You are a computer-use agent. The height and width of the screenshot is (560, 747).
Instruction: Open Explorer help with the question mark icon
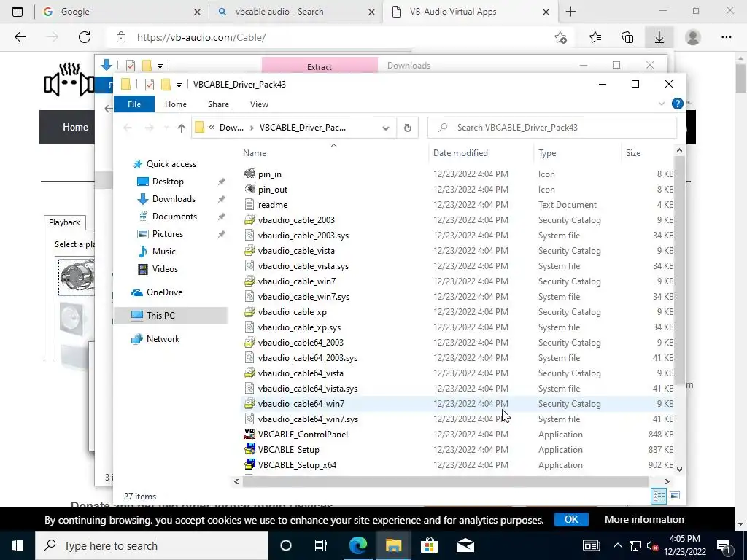click(677, 104)
